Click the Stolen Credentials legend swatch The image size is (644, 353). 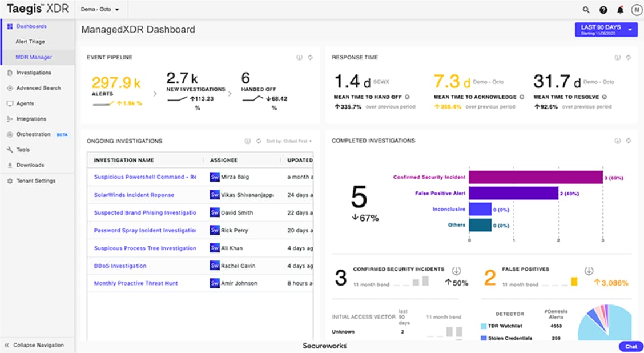[x=484, y=338]
